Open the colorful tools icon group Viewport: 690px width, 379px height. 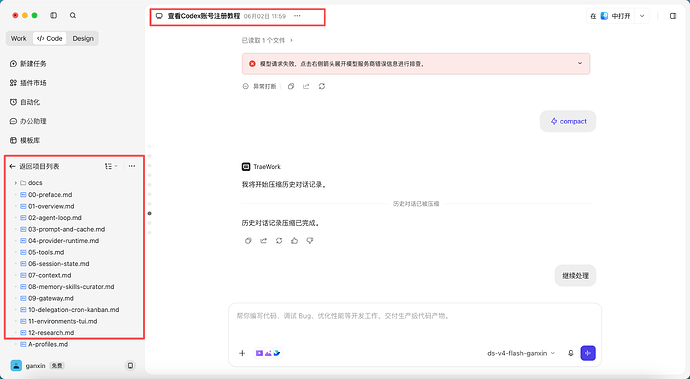pos(268,353)
